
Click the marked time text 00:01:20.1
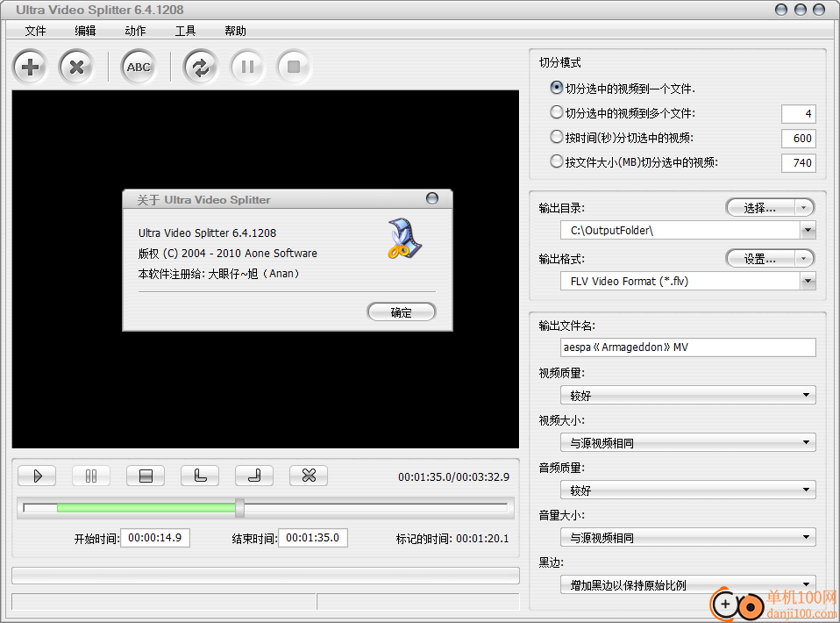482,538
